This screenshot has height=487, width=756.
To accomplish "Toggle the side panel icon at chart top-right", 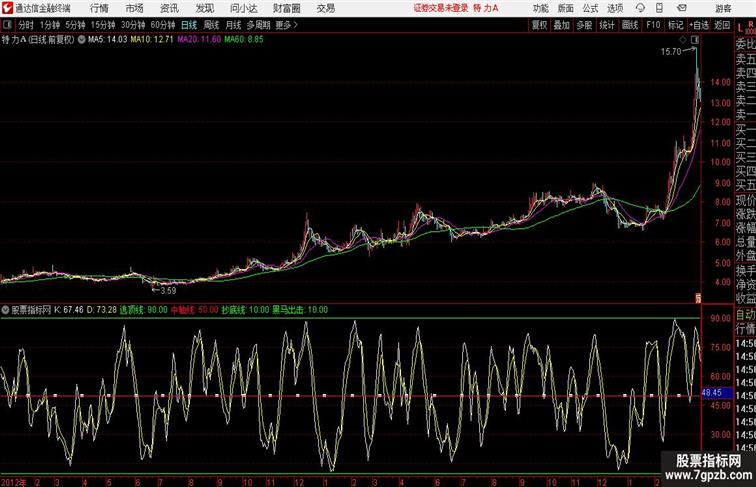I will [695, 40].
